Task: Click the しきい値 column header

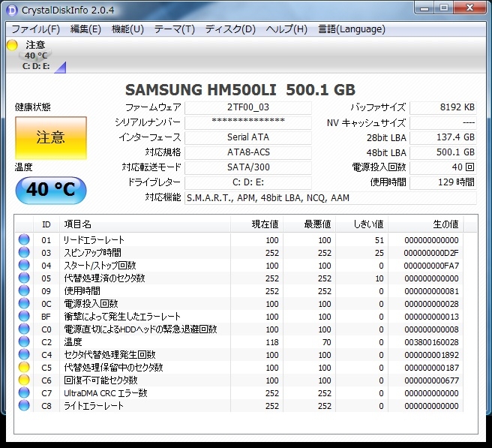Action: (x=361, y=224)
